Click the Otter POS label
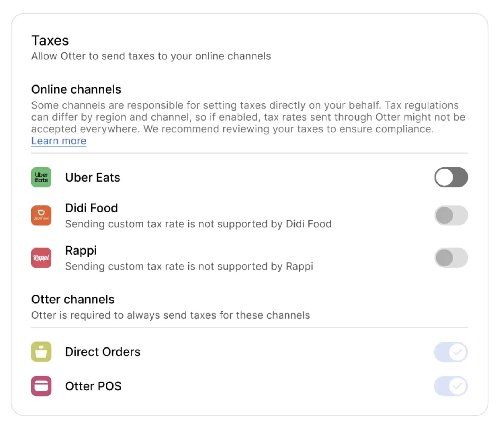The image size is (504, 429). tap(93, 386)
